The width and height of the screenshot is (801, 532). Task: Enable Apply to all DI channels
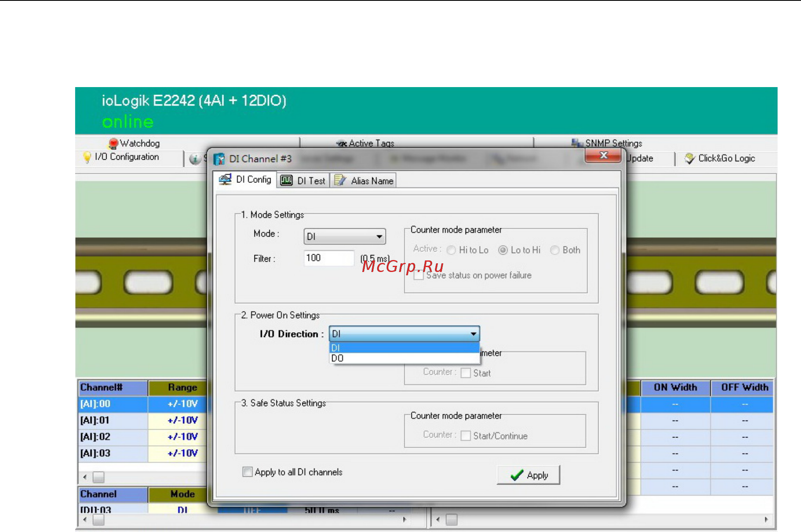247,472
